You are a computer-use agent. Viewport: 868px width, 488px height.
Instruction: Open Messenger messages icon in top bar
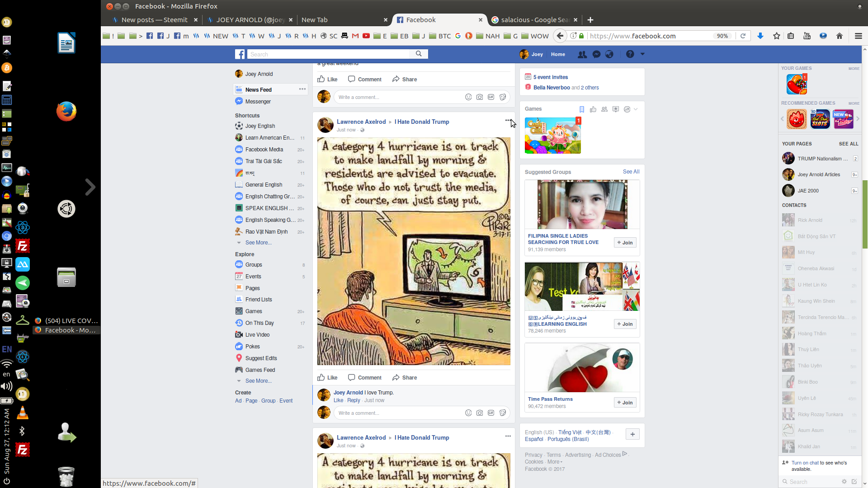click(x=596, y=54)
